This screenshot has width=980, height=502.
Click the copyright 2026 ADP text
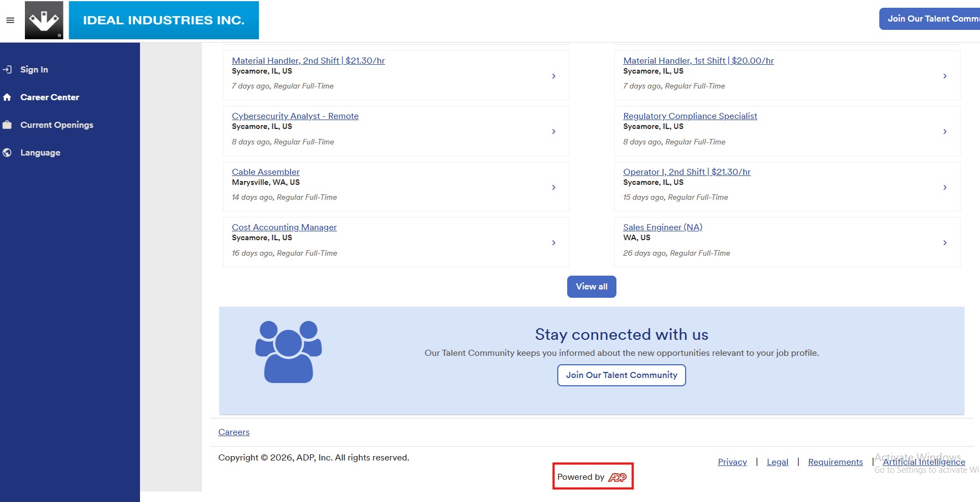point(314,458)
